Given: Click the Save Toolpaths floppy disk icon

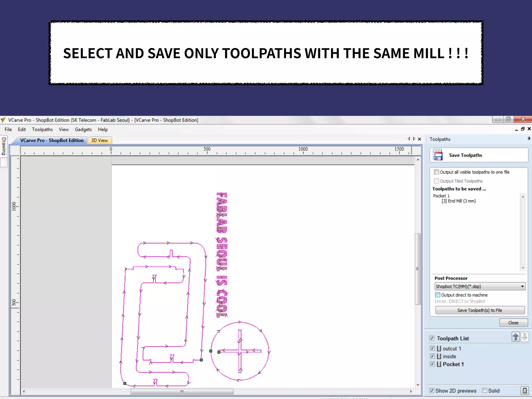Looking at the screenshot, I should pos(438,155).
